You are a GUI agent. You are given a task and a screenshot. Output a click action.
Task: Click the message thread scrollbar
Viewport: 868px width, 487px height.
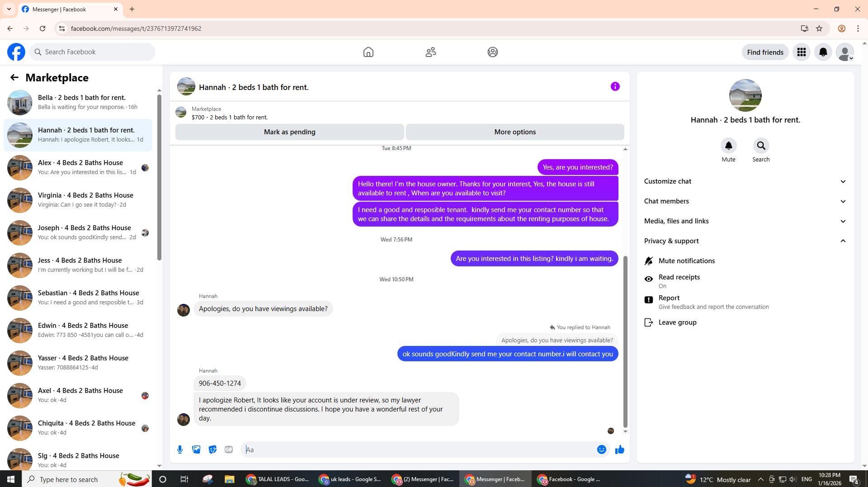[x=625, y=341]
